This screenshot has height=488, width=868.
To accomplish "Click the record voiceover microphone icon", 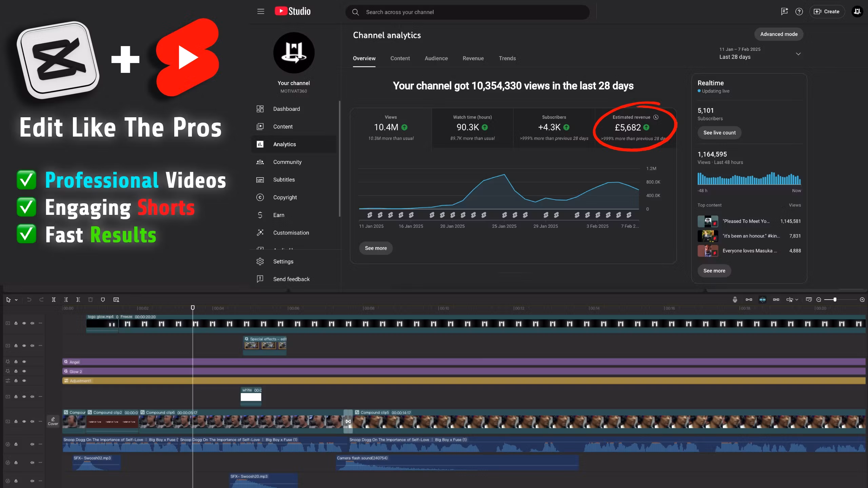I will click(735, 300).
